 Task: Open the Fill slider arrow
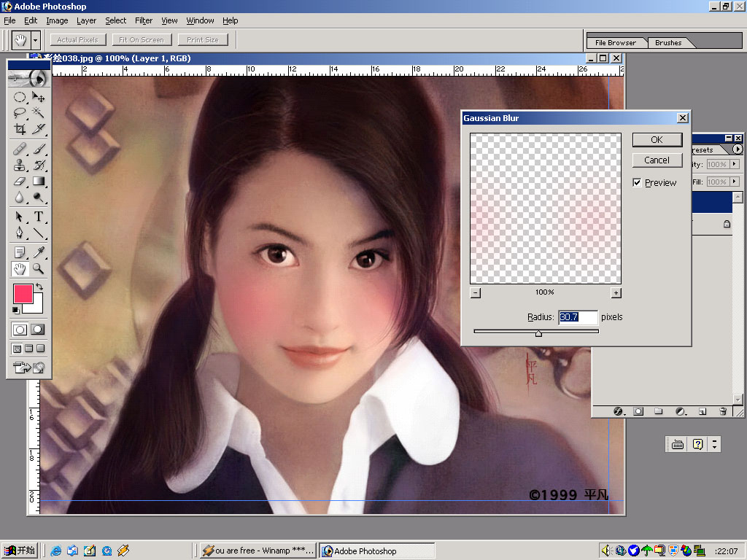(x=734, y=182)
